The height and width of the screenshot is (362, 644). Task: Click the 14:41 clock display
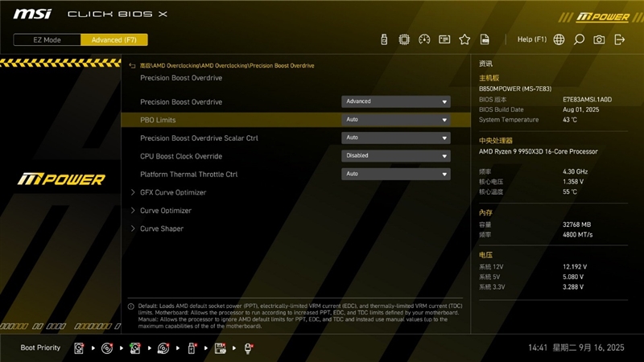pos(538,348)
